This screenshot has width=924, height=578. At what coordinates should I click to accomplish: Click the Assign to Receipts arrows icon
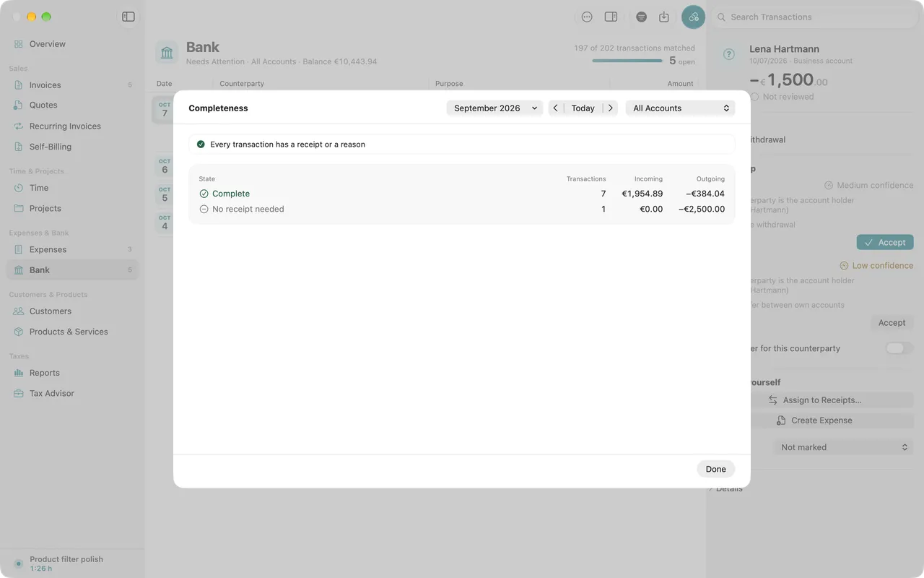coord(773,400)
